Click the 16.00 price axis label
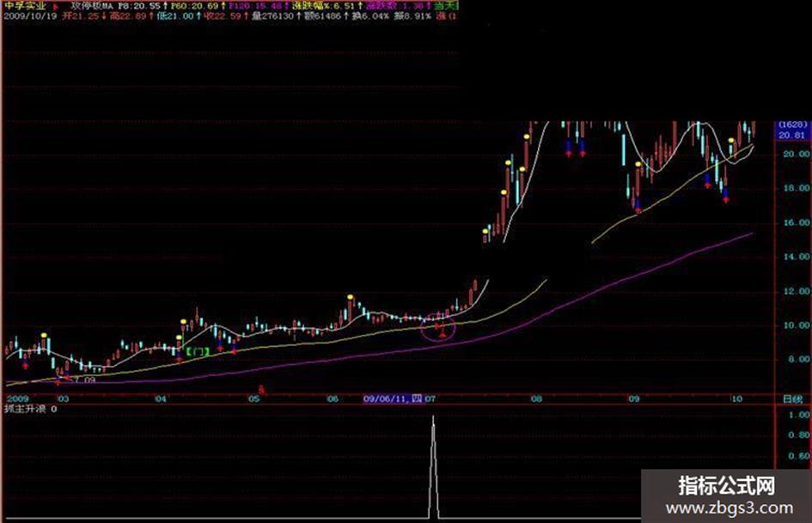812x523 pixels. 797,222
